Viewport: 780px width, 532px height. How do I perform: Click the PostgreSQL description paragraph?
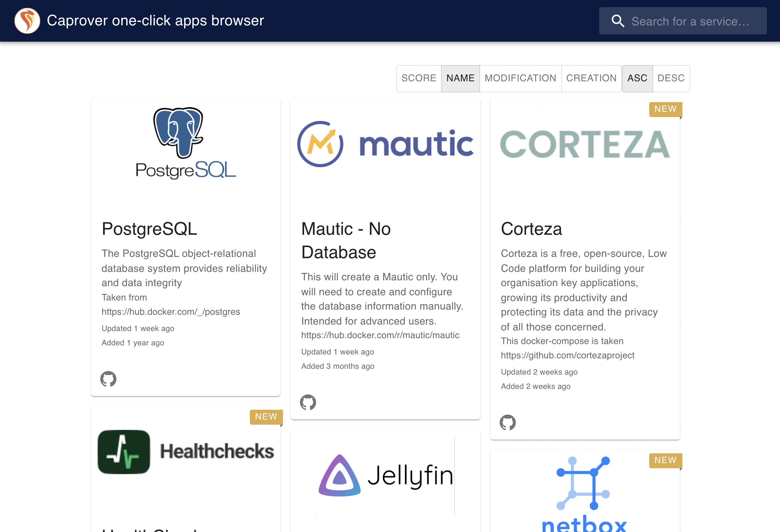pos(184,268)
